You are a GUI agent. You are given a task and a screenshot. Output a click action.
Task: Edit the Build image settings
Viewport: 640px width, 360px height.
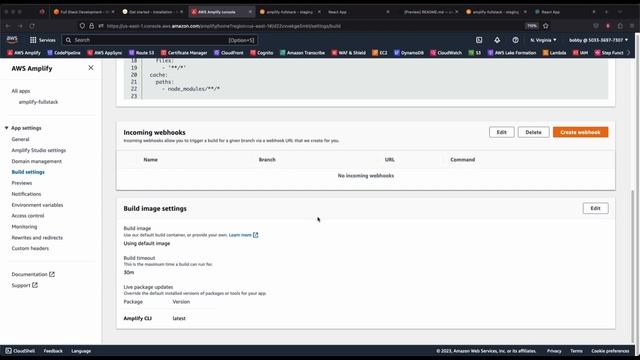point(596,208)
